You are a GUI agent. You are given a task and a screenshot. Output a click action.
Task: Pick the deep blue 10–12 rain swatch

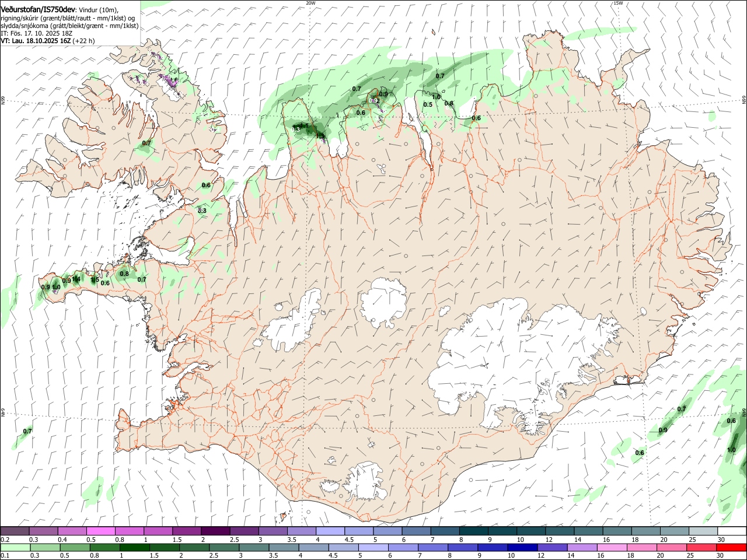522,547
